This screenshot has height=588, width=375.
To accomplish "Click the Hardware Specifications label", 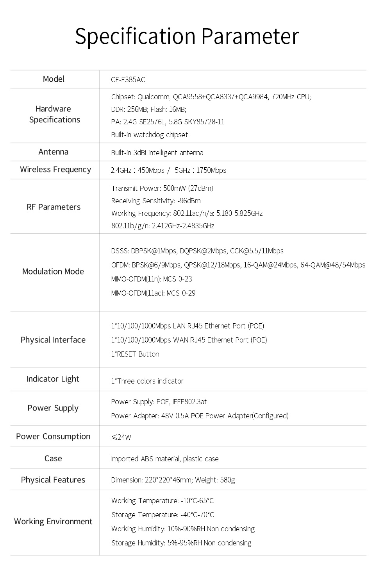I will pos(54,114).
